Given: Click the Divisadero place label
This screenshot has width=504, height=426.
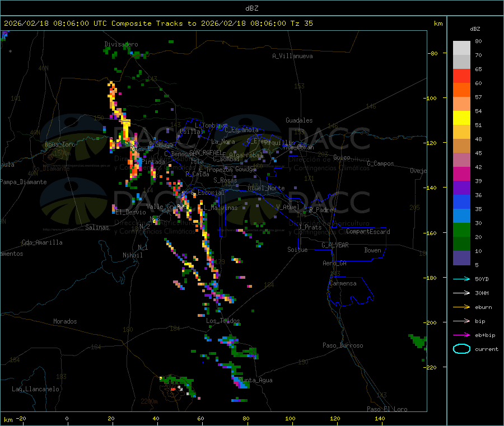Looking at the screenshot, I should click(121, 44).
